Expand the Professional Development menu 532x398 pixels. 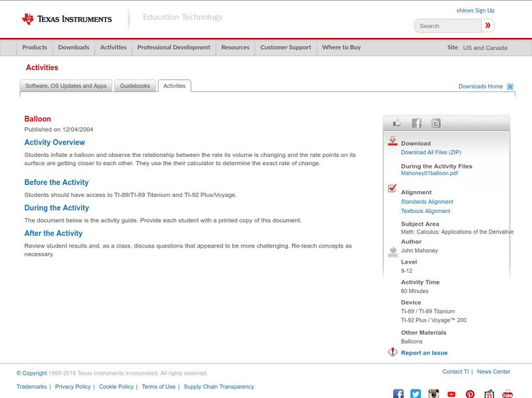174,47
